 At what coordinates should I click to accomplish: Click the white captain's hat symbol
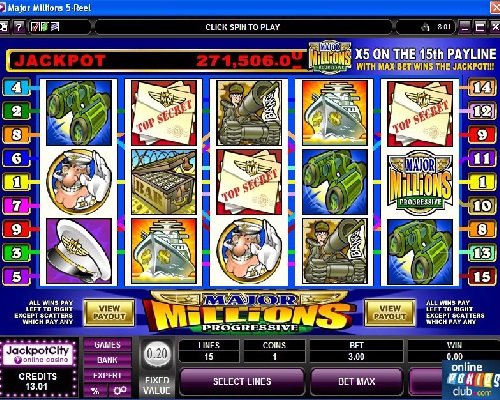79,251
